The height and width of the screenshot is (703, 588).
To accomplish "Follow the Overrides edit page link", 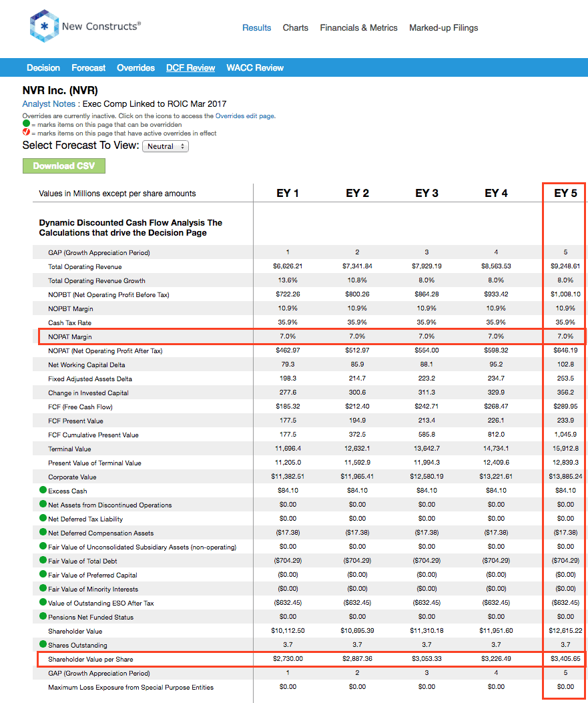I will click(245, 115).
